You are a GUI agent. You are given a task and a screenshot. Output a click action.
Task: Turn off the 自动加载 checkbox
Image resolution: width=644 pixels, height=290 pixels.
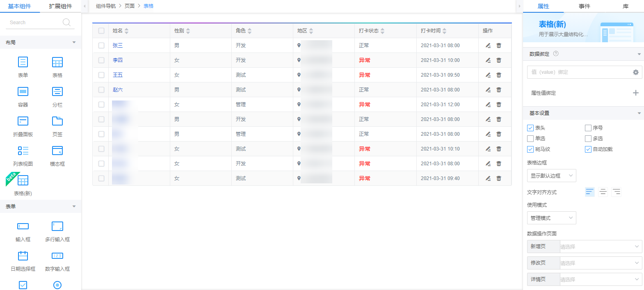(588, 149)
